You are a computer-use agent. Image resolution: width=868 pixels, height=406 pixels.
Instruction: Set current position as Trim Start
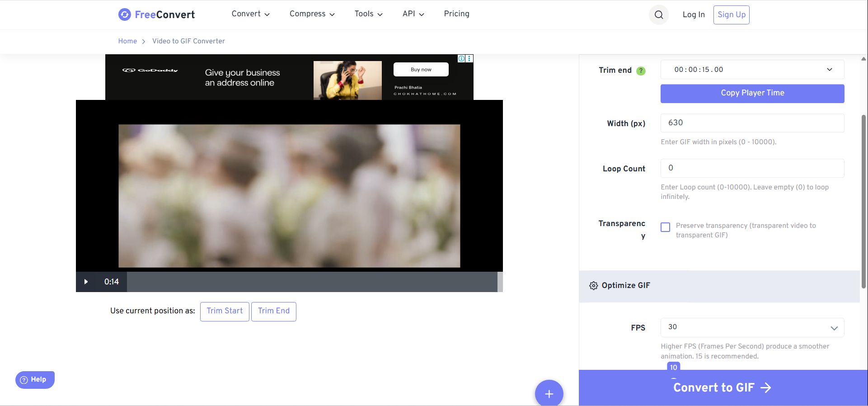point(225,311)
